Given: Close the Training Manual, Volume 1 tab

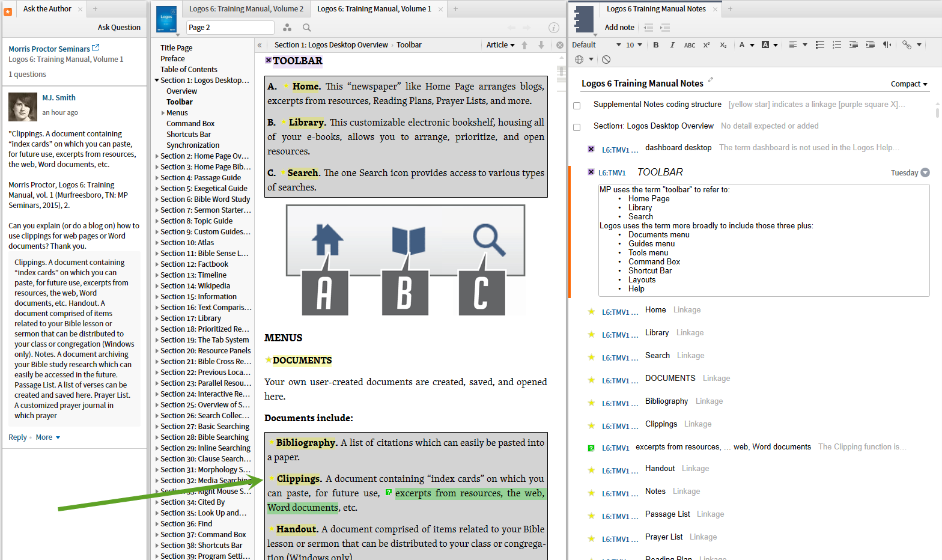Looking at the screenshot, I should [x=441, y=9].
